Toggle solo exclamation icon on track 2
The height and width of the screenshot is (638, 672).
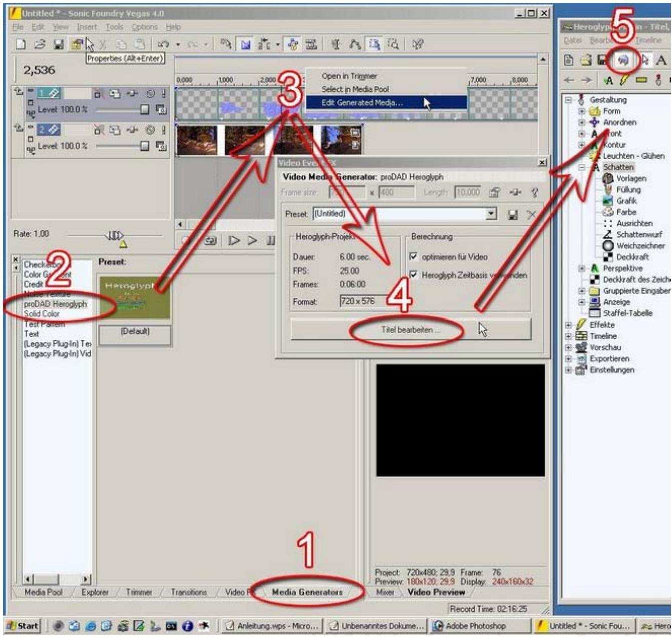coord(163,130)
